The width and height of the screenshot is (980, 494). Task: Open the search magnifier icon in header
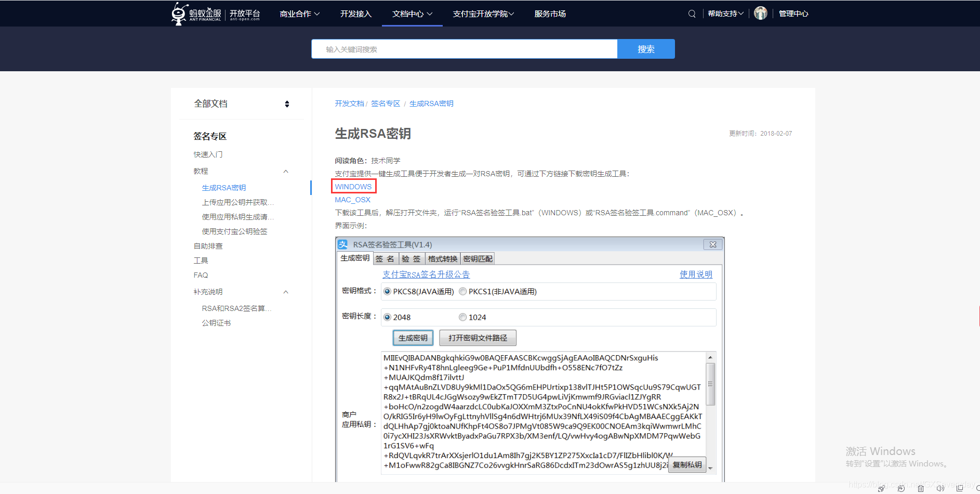click(692, 14)
